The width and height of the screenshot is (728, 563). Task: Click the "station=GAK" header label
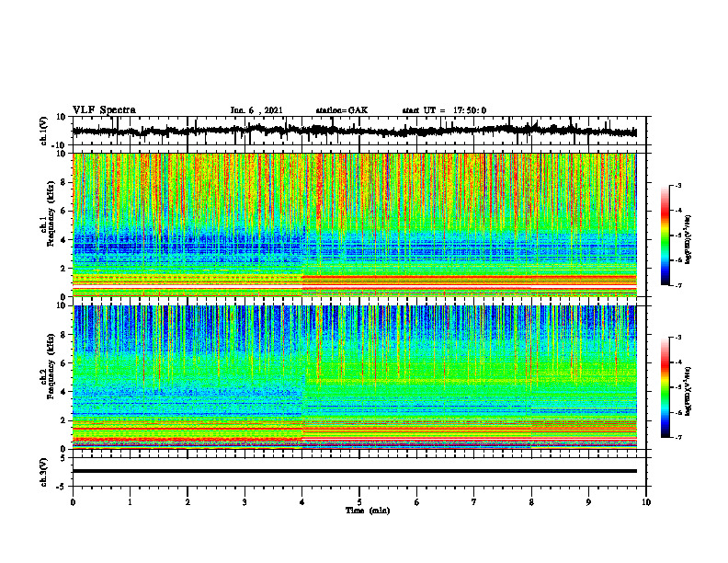(342, 110)
